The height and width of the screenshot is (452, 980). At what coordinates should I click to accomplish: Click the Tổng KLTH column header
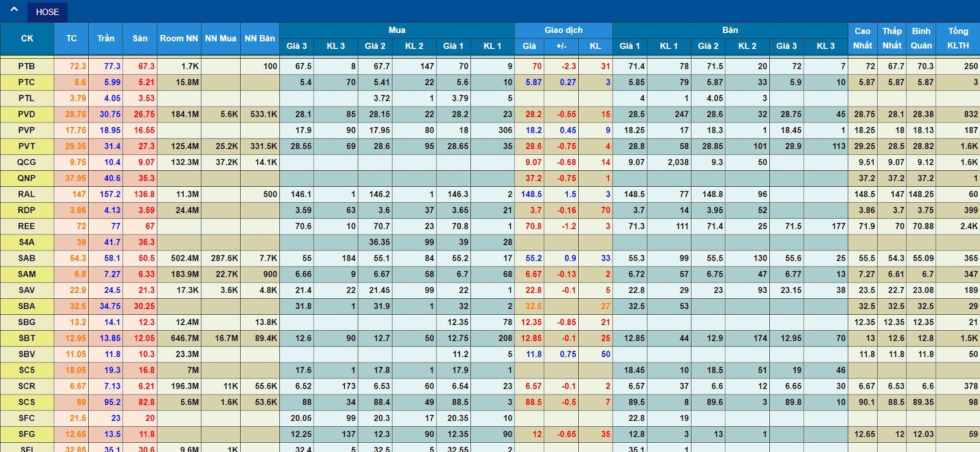pos(958,39)
